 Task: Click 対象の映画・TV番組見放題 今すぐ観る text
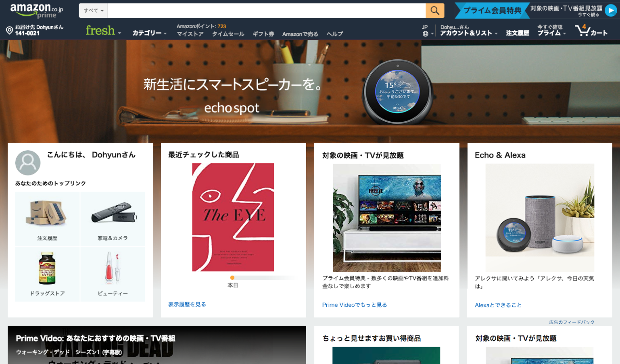tap(566, 11)
